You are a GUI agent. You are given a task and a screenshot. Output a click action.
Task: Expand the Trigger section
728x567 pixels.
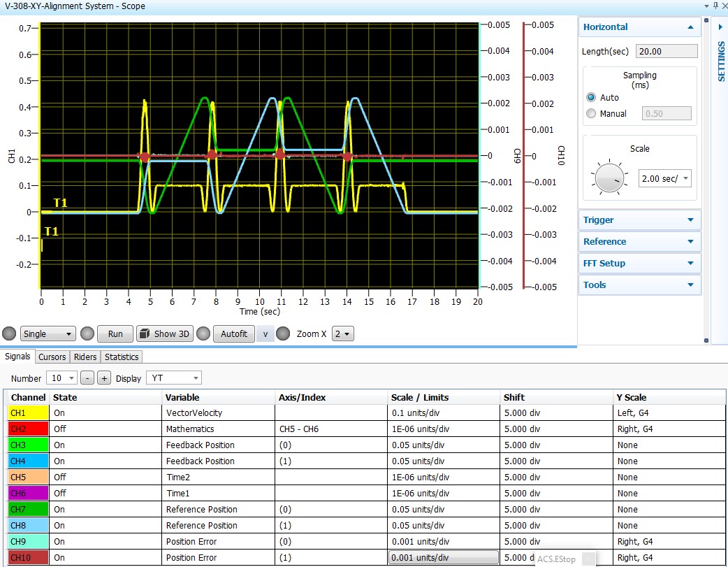click(x=639, y=220)
